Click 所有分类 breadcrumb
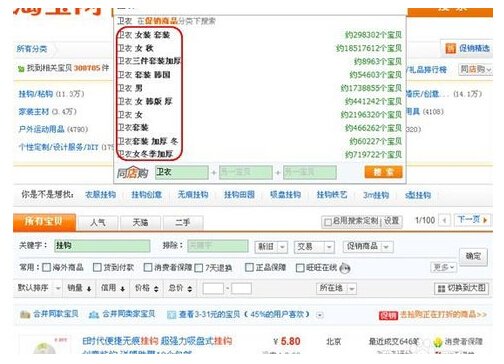This screenshot has width=504, height=364. (x=32, y=49)
